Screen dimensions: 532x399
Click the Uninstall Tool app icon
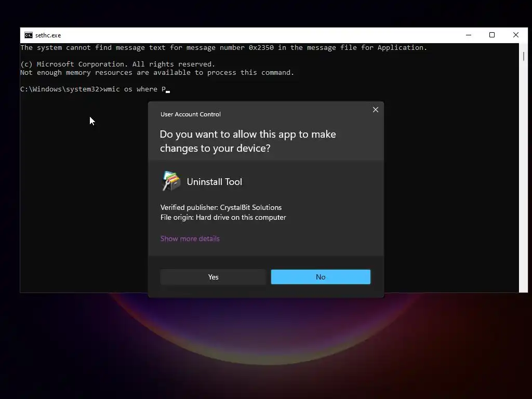click(171, 181)
